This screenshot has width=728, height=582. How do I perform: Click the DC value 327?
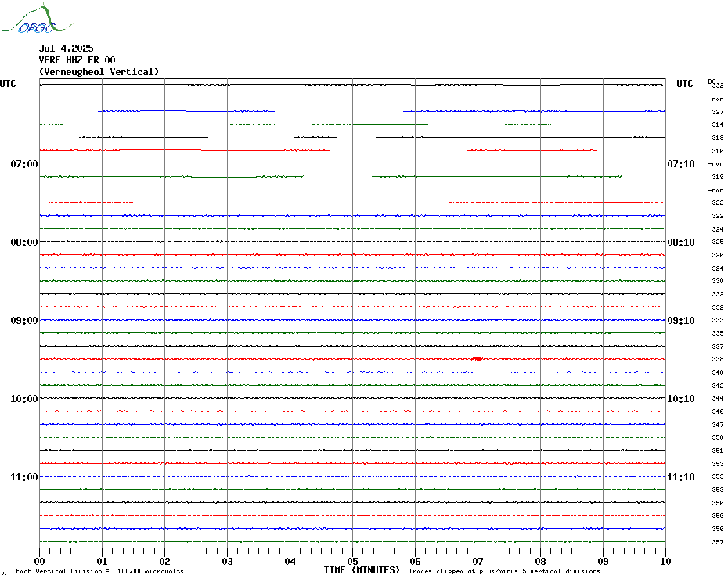coord(718,112)
